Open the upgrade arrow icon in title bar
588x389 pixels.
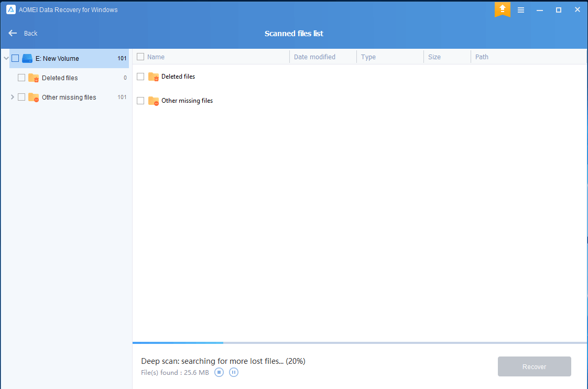tap(503, 9)
